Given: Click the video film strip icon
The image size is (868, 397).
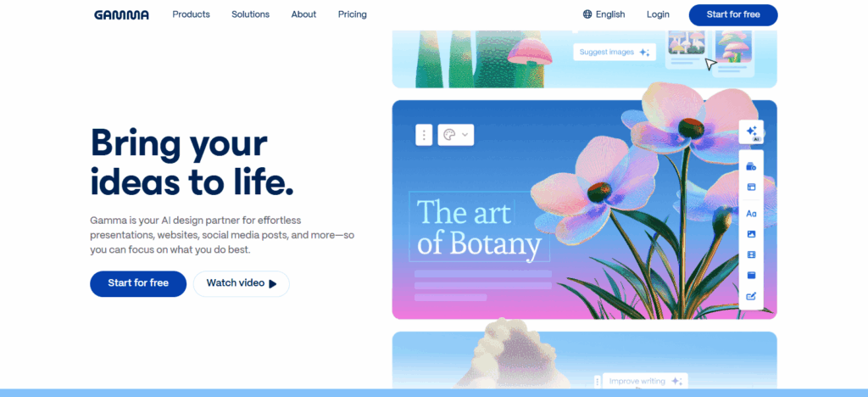Looking at the screenshot, I should 751,254.
